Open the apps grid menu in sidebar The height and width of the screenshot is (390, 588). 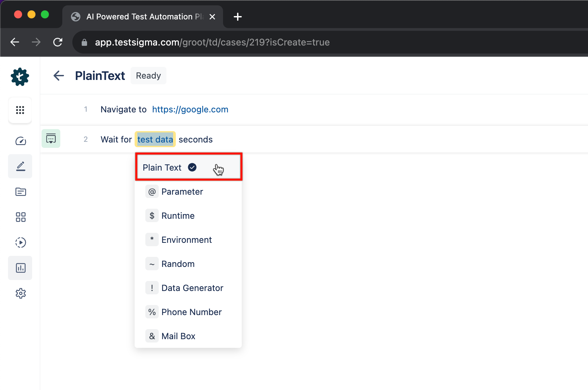coord(20,110)
